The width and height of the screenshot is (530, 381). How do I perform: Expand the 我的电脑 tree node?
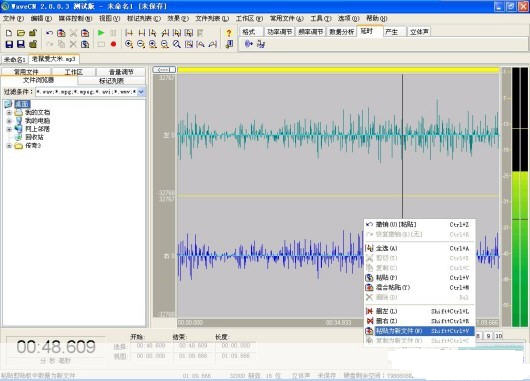tap(9, 121)
